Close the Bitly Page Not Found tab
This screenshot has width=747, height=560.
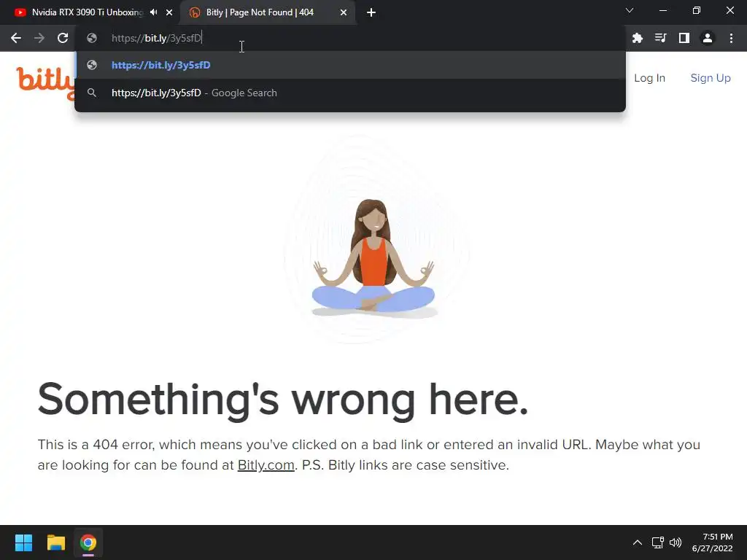[x=344, y=12]
